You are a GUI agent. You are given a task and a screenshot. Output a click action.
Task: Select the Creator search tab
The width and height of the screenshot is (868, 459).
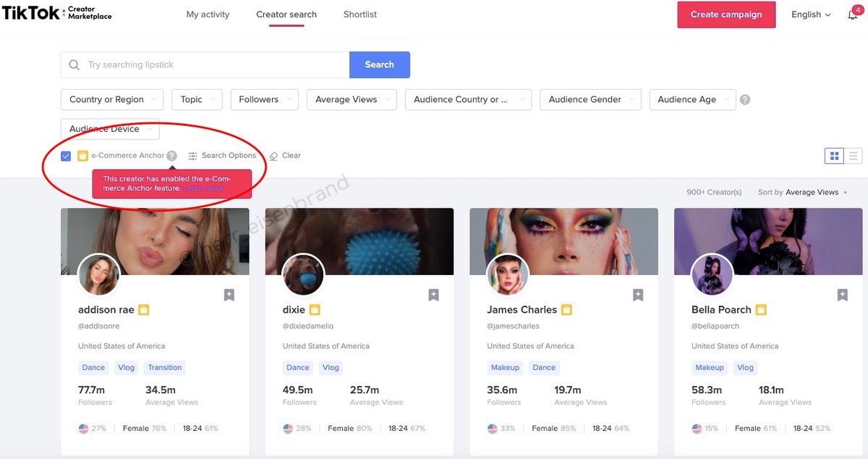point(286,14)
